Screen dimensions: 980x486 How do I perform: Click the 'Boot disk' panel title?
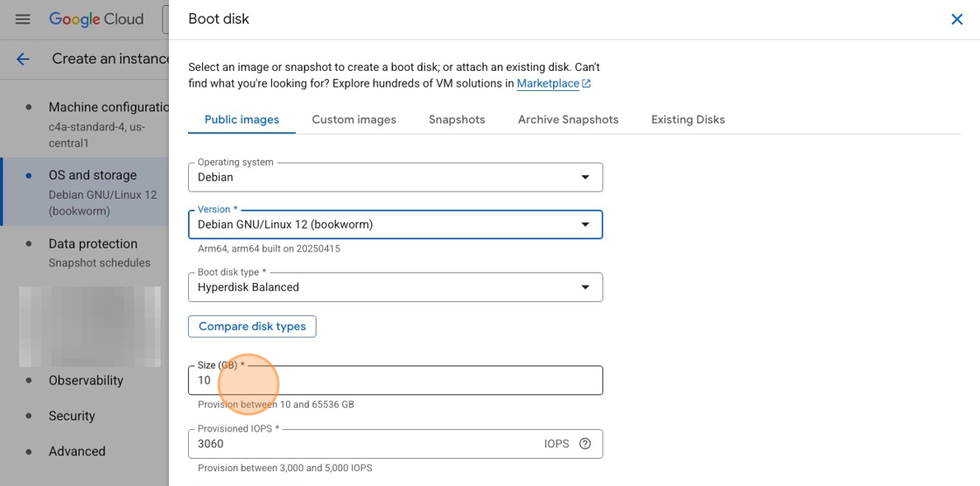[219, 18]
